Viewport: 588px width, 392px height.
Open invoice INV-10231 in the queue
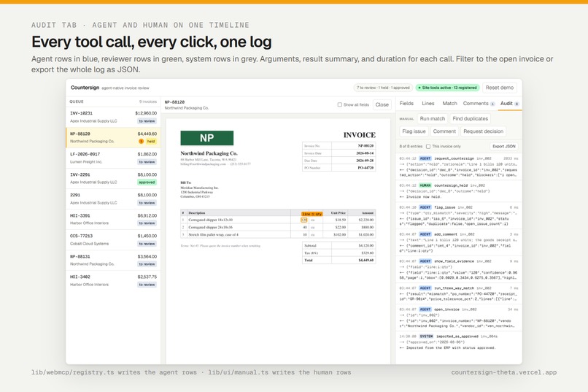click(113, 117)
